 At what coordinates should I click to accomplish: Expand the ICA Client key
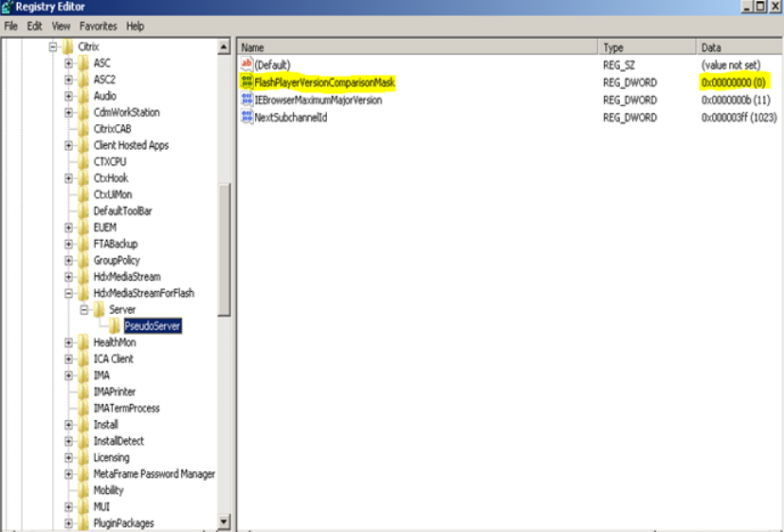click(x=68, y=359)
